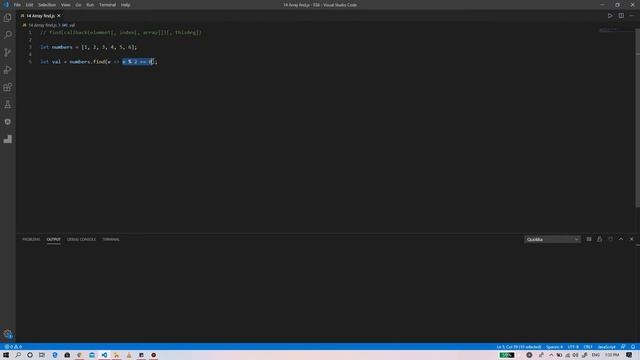Switch to the Terminal tab
Screen dimensions: 640x360
click(111, 240)
